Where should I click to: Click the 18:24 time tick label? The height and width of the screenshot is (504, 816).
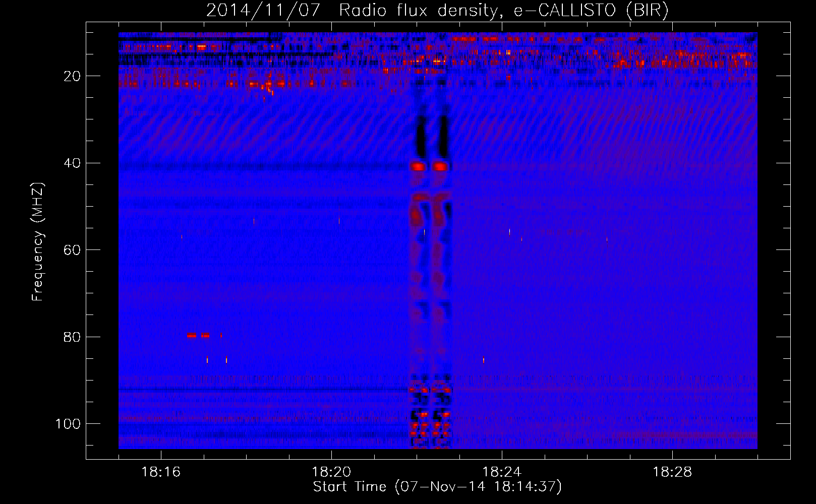click(502, 472)
